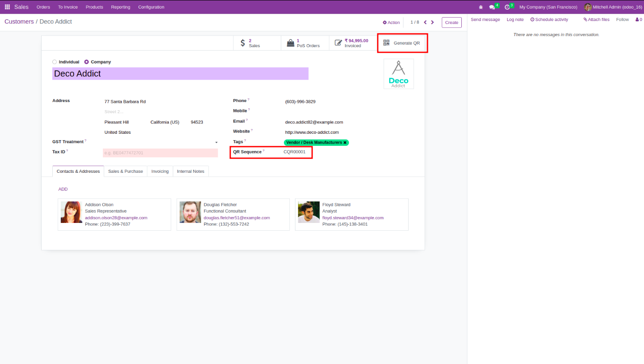Viewport: 644px width, 364px height.
Task: Click the Sales app title
Action: click(21, 7)
